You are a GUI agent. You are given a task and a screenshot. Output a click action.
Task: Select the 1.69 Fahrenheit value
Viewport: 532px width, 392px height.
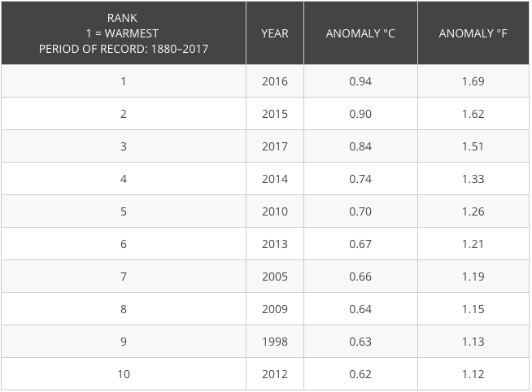(473, 81)
